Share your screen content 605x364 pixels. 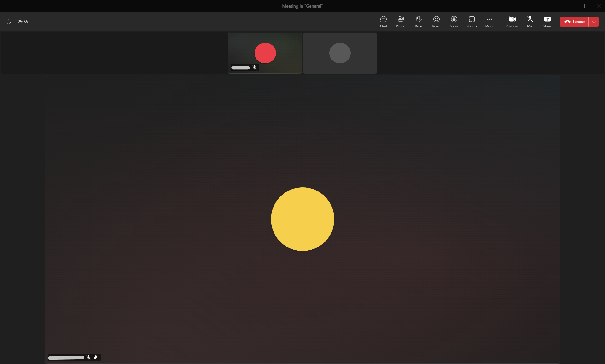[547, 22]
